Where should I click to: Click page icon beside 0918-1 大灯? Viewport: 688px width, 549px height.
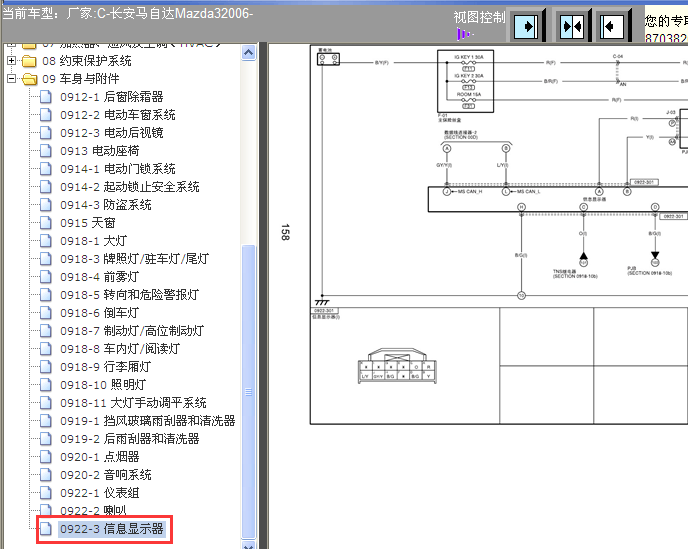point(46,241)
